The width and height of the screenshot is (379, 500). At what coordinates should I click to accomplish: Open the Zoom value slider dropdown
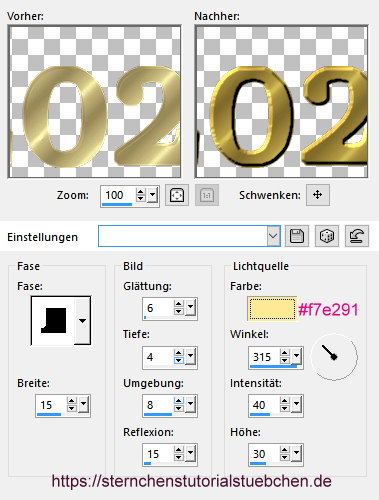pyautogui.click(x=153, y=195)
